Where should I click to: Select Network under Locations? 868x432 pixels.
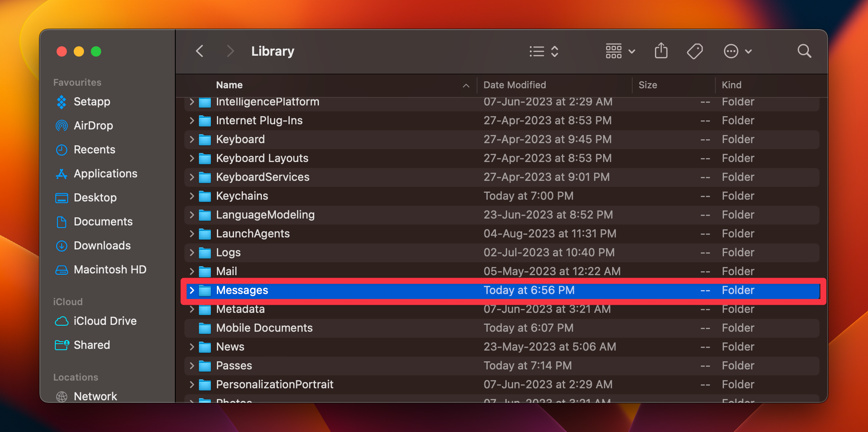tap(86, 396)
